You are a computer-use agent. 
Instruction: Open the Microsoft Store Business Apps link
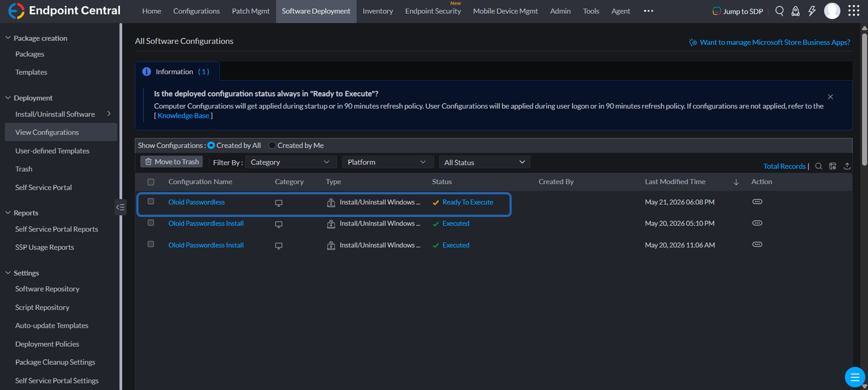775,42
